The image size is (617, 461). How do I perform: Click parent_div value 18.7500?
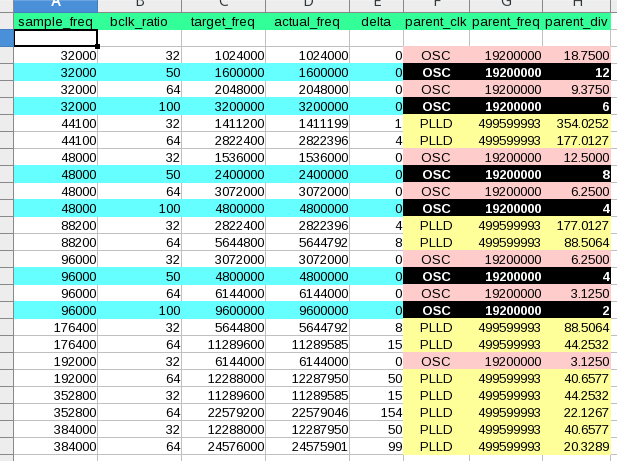(576, 55)
